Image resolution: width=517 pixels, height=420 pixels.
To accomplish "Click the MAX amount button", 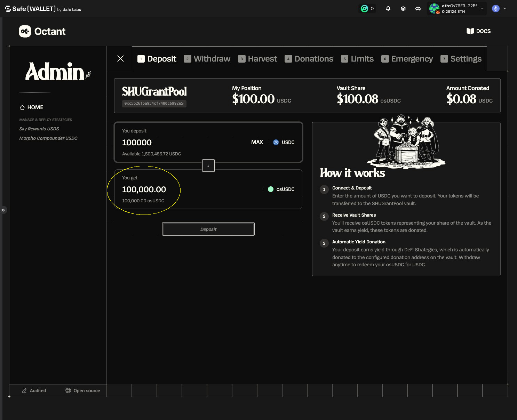I will click(257, 142).
